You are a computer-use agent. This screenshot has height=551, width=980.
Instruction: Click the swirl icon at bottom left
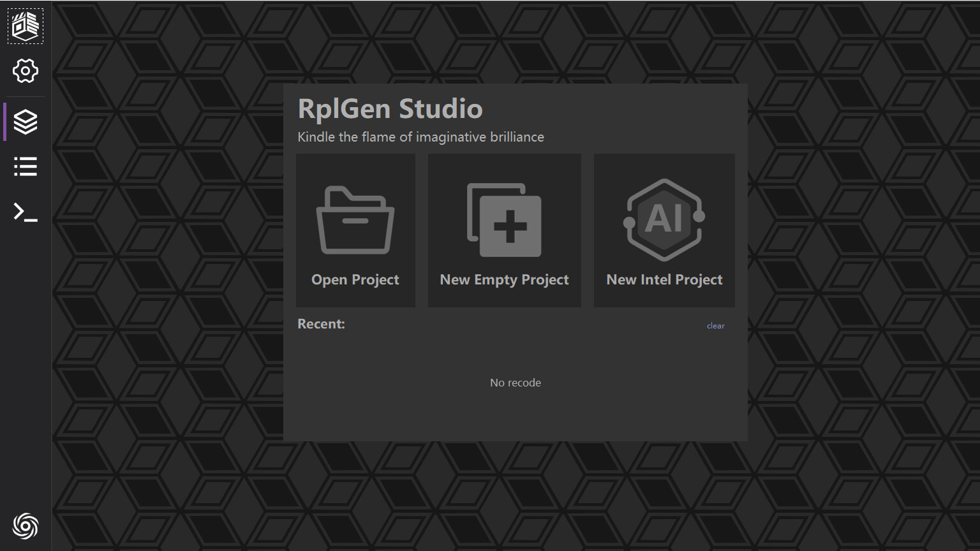coord(25,527)
